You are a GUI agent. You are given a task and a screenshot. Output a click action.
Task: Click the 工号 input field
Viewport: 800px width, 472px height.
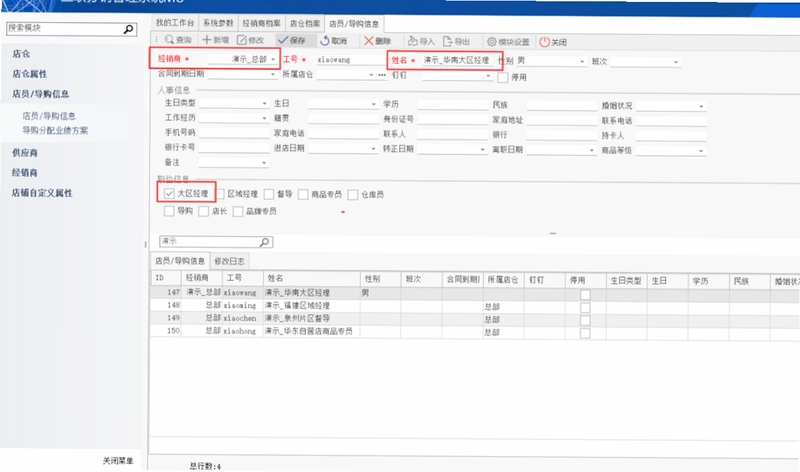(x=351, y=60)
